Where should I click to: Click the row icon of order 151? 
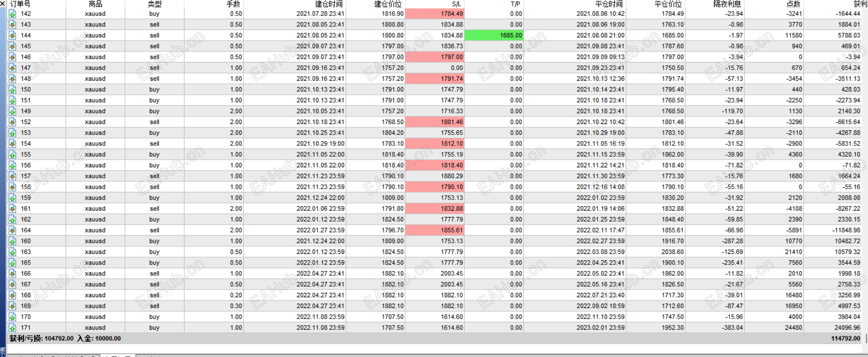coord(12,100)
